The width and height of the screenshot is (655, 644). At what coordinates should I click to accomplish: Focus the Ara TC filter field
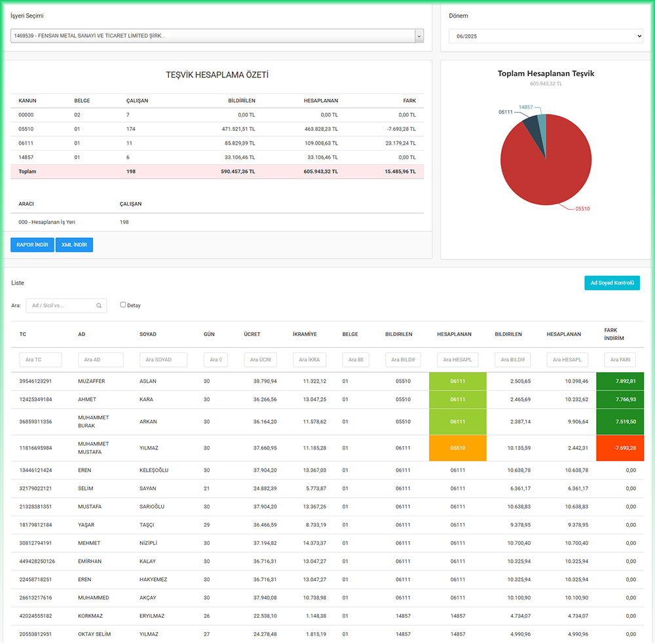pos(41,360)
